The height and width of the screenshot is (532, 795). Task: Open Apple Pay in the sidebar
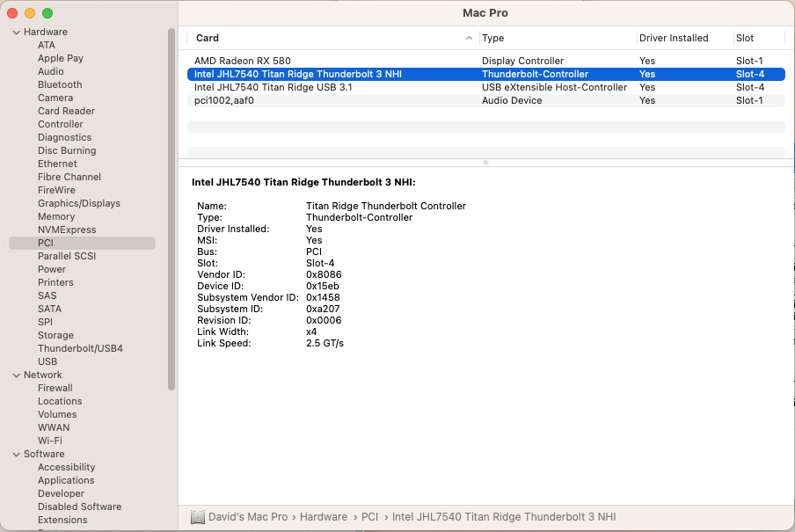point(61,58)
